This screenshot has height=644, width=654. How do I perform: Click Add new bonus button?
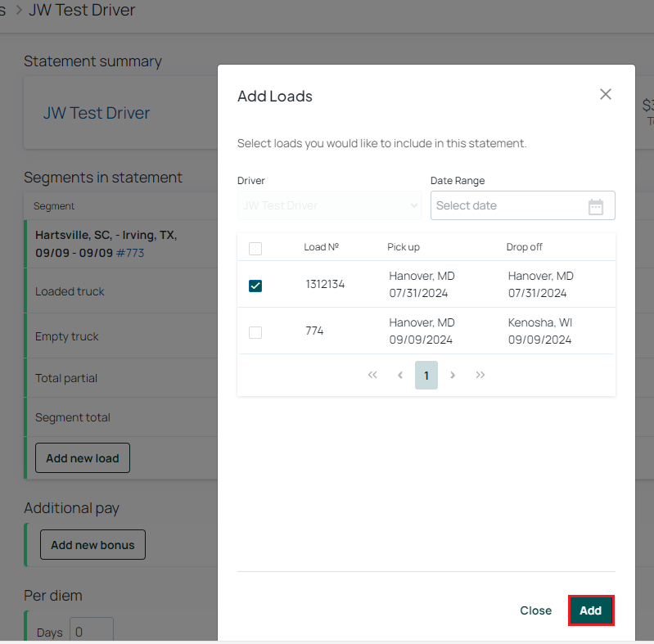click(x=92, y=545)
